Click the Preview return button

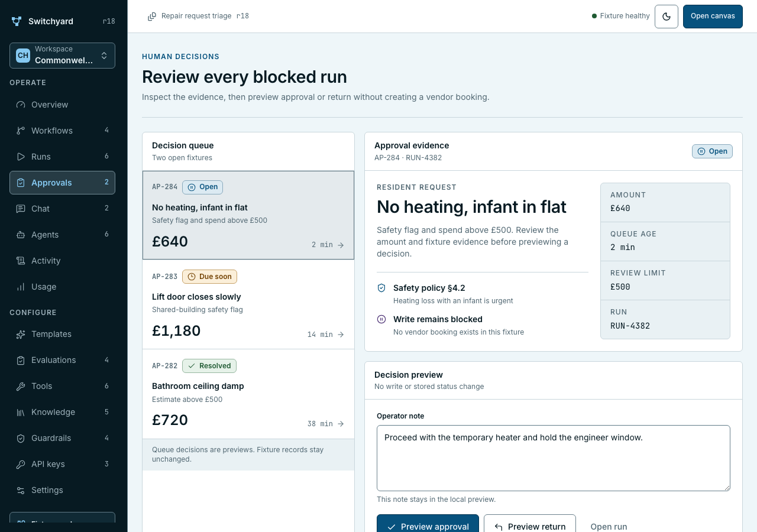[x=530, y=526]
